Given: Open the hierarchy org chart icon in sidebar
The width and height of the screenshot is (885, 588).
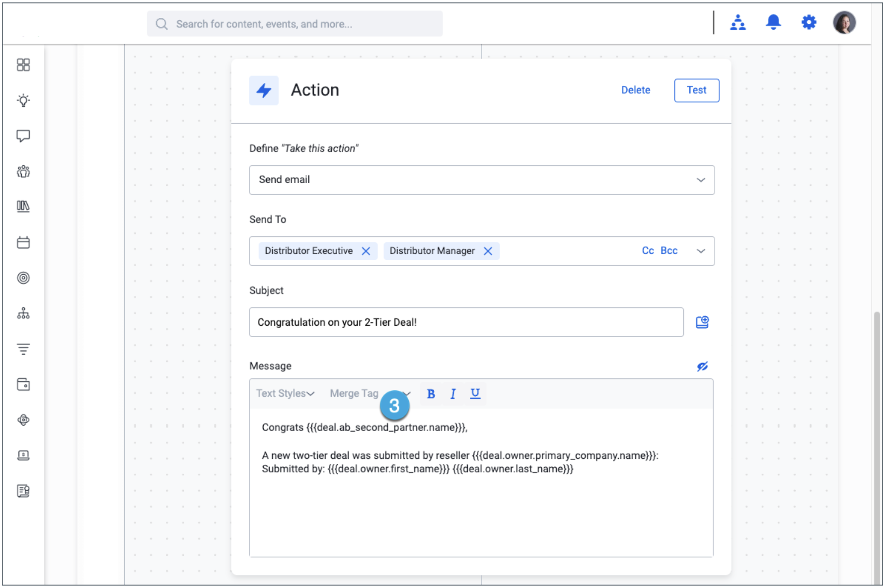Looking at the screenshot, I should coord(23,313).
